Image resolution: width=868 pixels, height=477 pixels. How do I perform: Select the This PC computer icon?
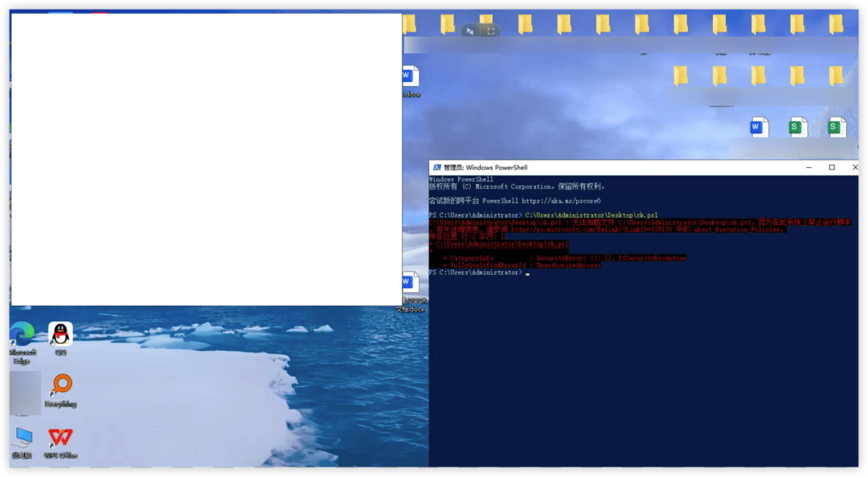click(x=23, y=443)
